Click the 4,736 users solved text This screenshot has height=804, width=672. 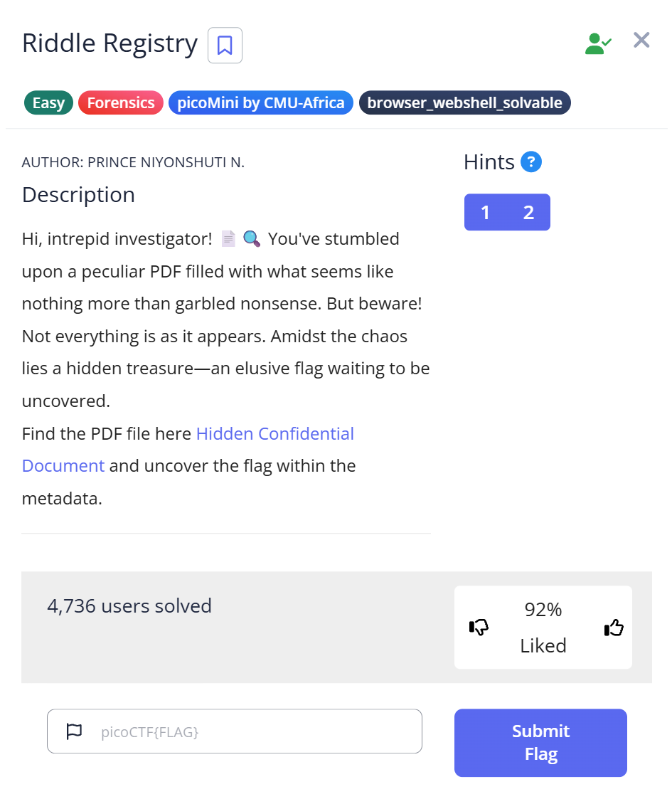click(129, 606)
